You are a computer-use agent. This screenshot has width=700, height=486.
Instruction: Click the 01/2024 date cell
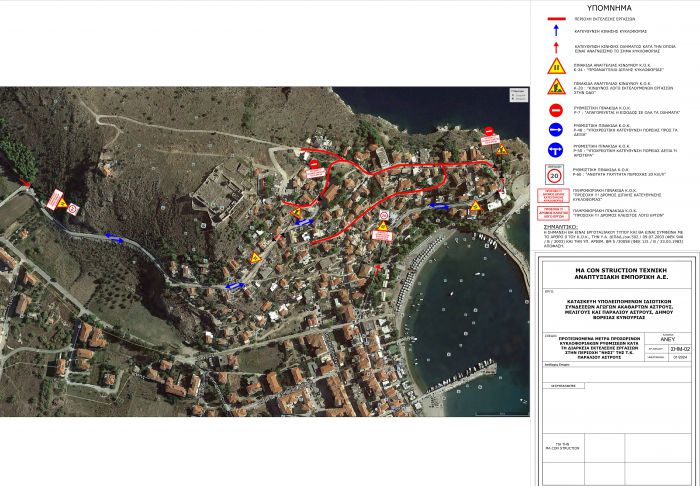(680, 357)
